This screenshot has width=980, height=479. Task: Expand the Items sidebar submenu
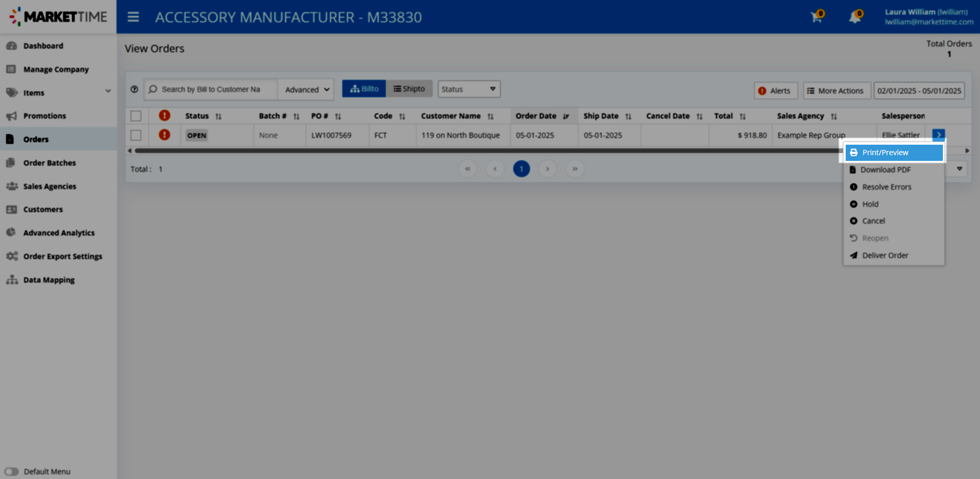(108, 91)
